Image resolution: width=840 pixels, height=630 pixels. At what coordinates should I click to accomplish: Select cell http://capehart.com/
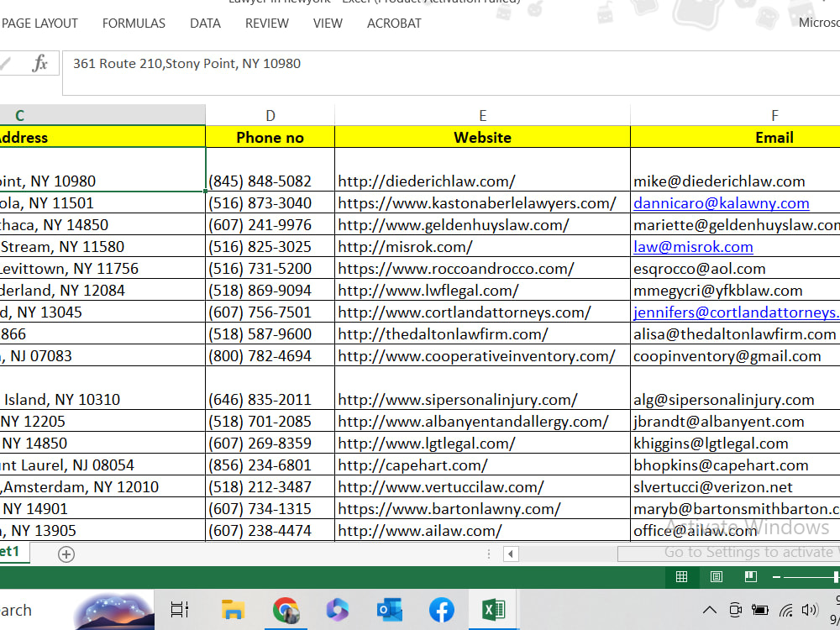[x=482, y=465]
